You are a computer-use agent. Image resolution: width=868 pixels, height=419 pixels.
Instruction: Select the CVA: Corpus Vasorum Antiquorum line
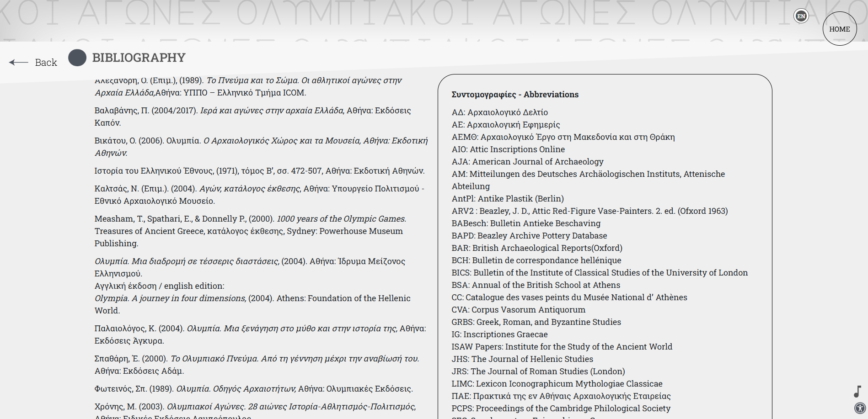pos(518,310)
